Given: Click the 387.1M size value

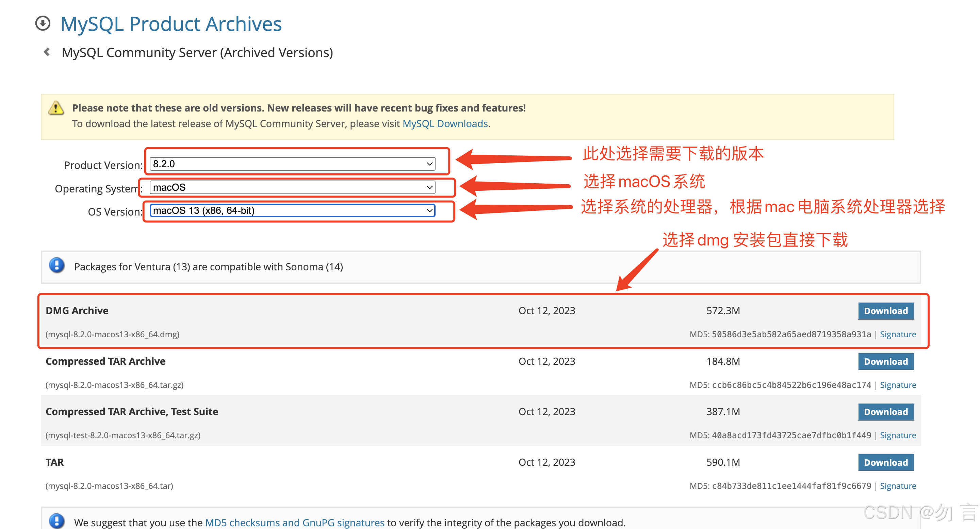Looking at the screenshot, I should [x=723, y=412].
